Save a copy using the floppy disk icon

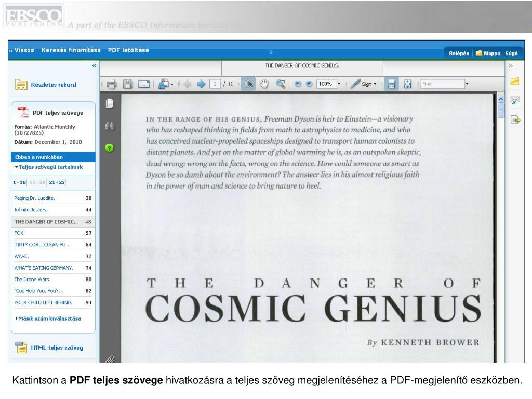point(128,84)
